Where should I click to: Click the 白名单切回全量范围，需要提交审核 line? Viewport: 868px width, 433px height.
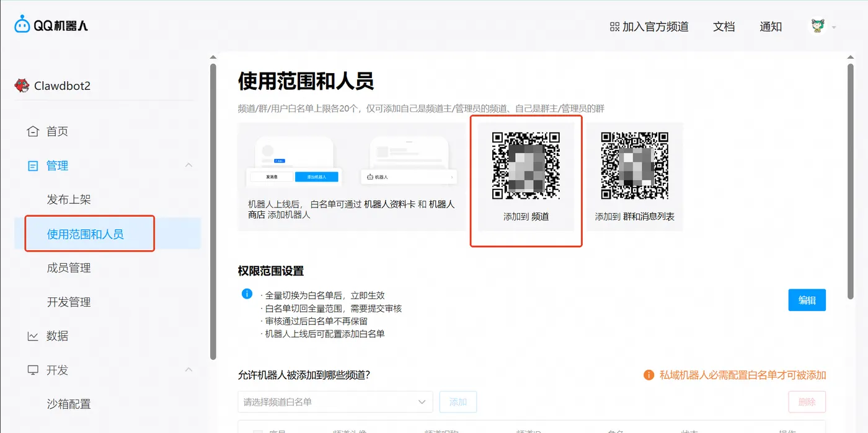click(x=334, y=308)
